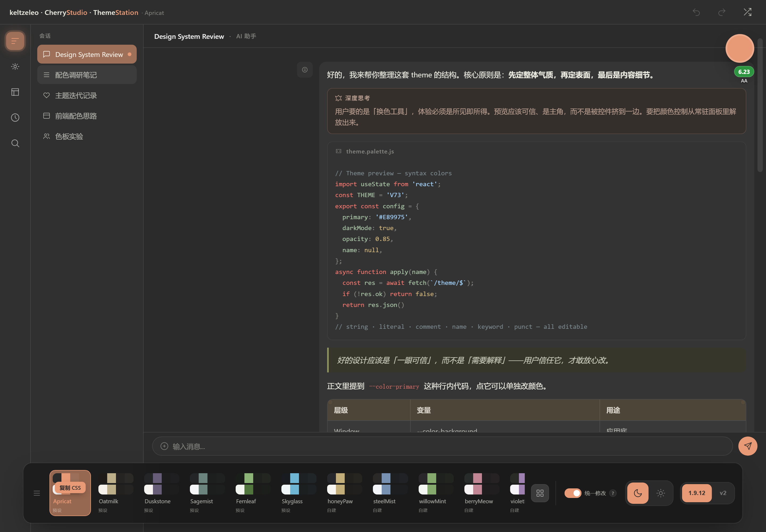Screen dimensions: 766x532
Task: Click the plus attachment icon in input
Action: [x=164, y=446]
